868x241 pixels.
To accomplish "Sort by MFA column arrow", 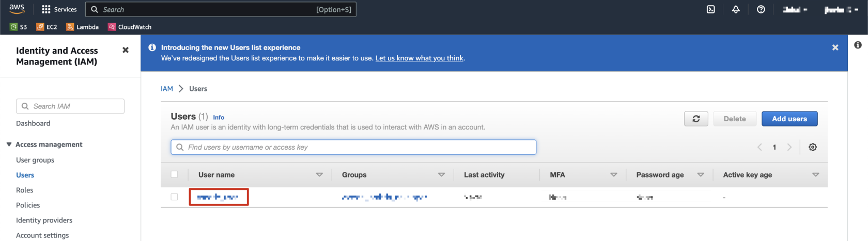I will click(614, 175).
